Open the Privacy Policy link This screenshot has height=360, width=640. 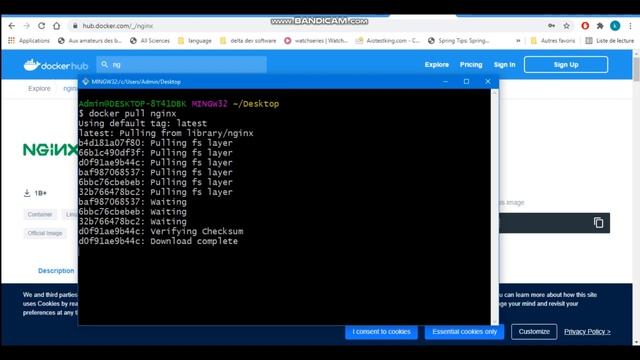coord(587,331)
